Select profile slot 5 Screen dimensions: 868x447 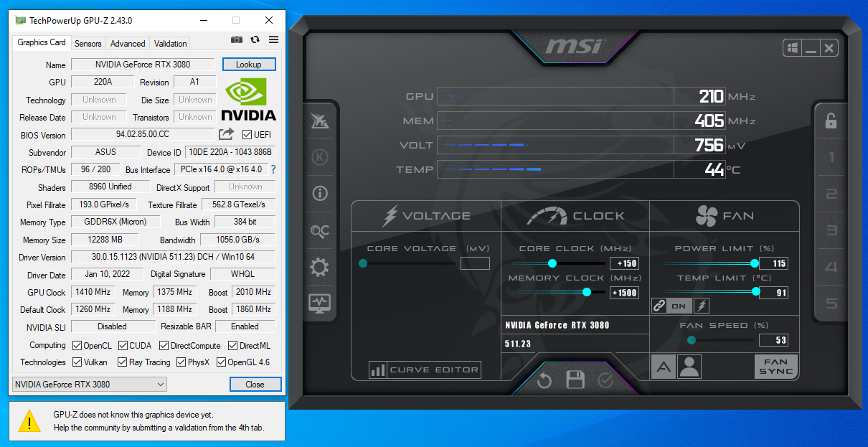[831, 304]
